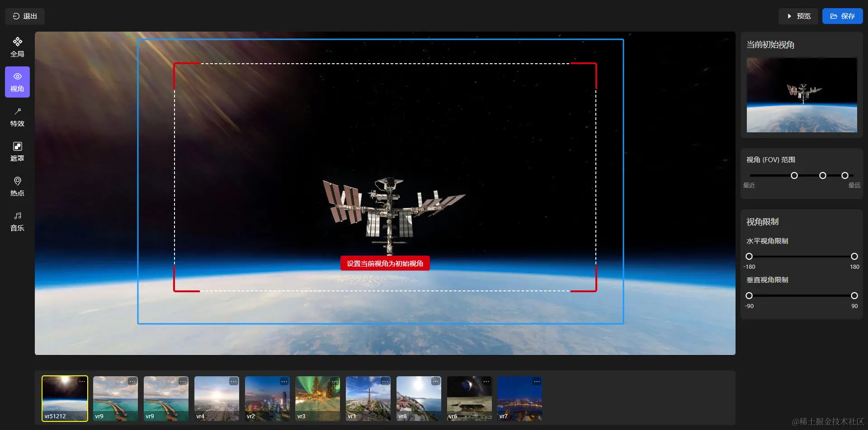This screenshot has height=430, width=868.
Task: Click the 退出 exit button
Action: click(25, 16)
